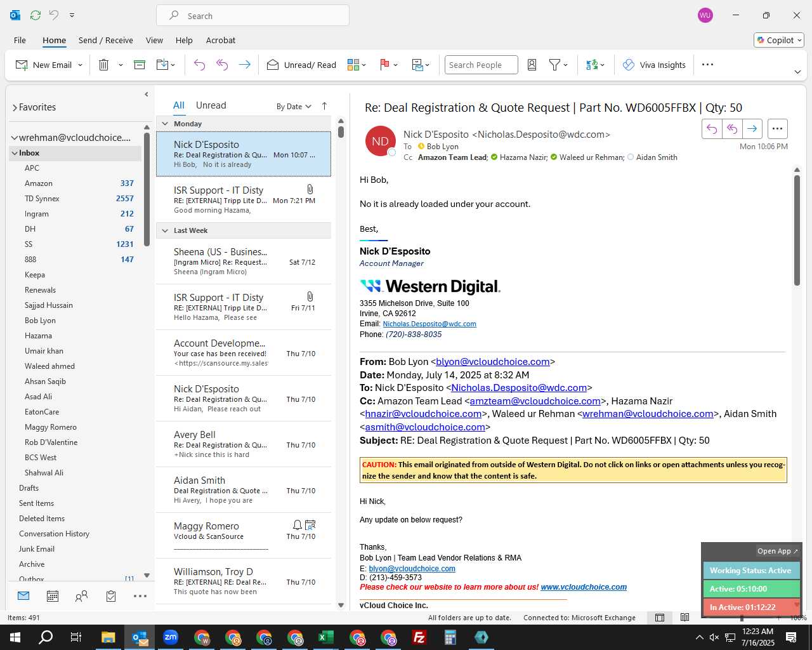The height and width of the screenshot is (650, 812).
Task: Open the By Date sort dropdown
Action: [x=294, y=107]
